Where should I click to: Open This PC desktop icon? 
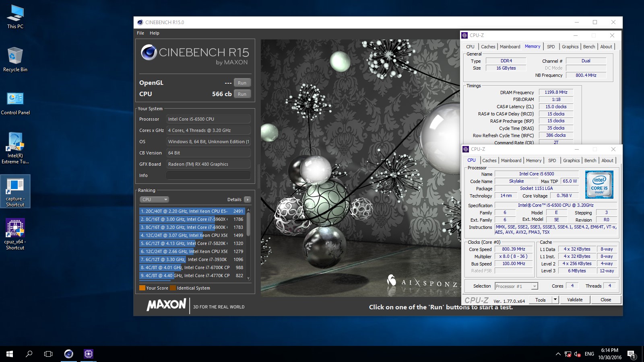(x=15, y=17)
